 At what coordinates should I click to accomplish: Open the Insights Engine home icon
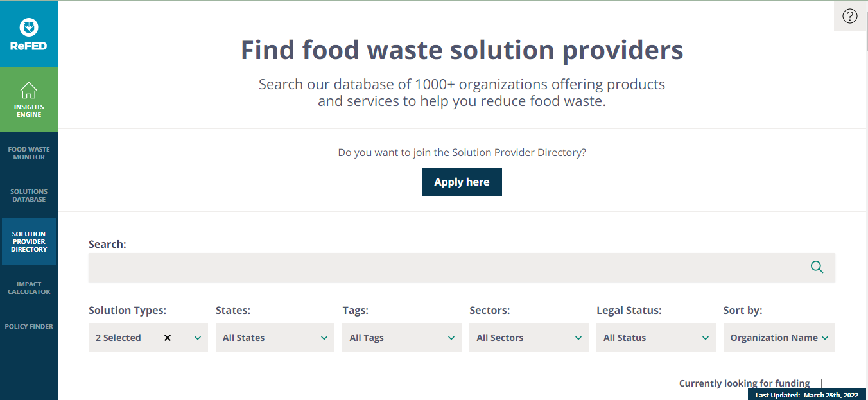(29, 91)
